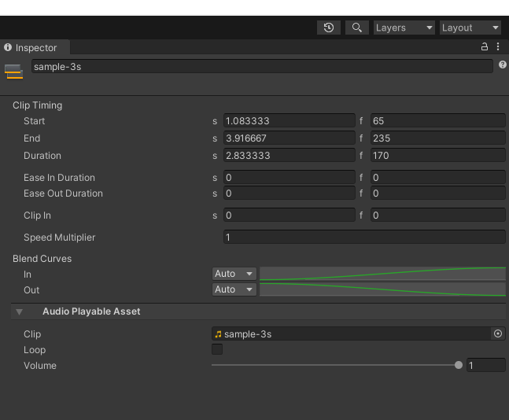
Task: Click the search magnifier icon
Action: click(356, 28)
